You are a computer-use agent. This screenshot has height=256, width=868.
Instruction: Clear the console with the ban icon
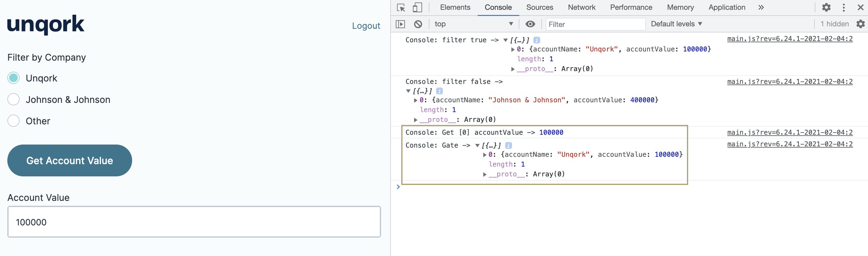tap(418, 24)
